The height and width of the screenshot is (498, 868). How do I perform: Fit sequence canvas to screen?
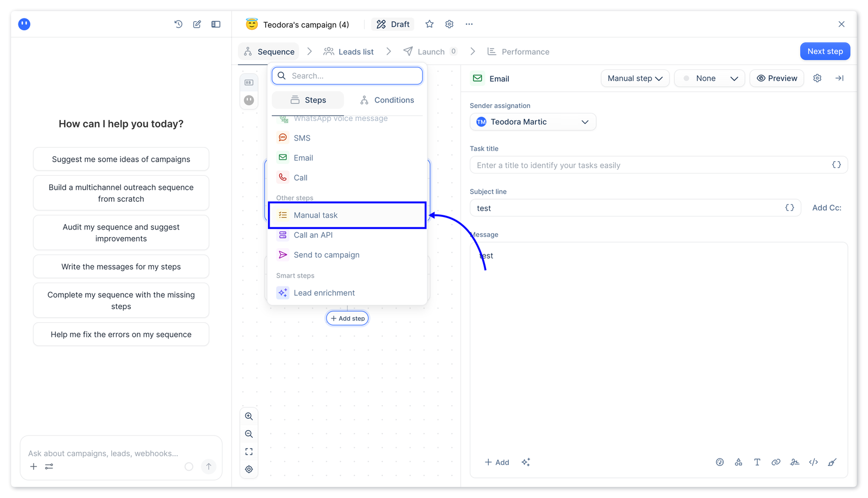(x=249, y=451)
